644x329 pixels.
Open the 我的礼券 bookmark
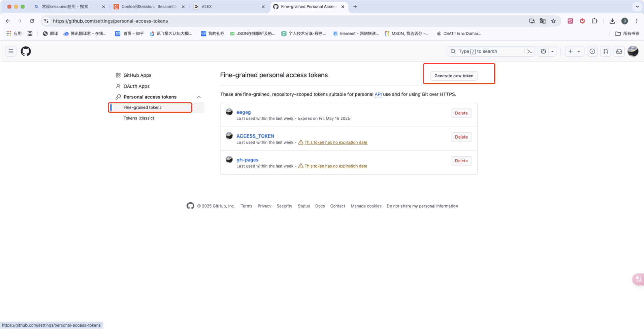[213, 34]
